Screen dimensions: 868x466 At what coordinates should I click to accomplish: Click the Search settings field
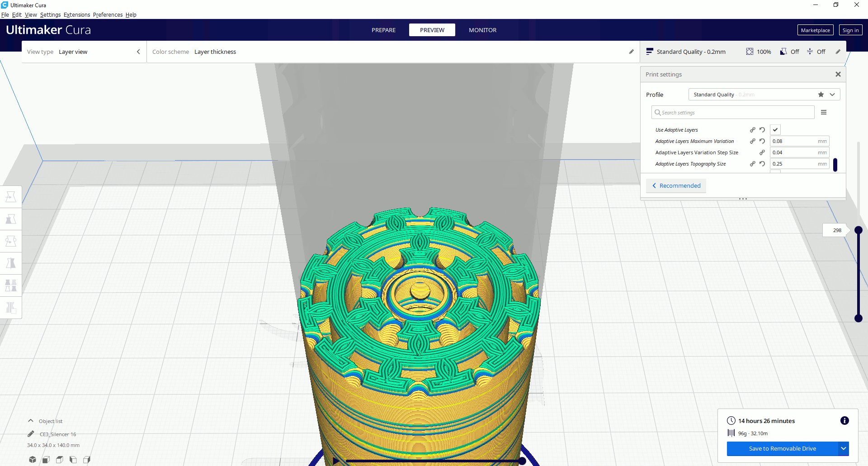pyautogui.click(x=733, y=112)
